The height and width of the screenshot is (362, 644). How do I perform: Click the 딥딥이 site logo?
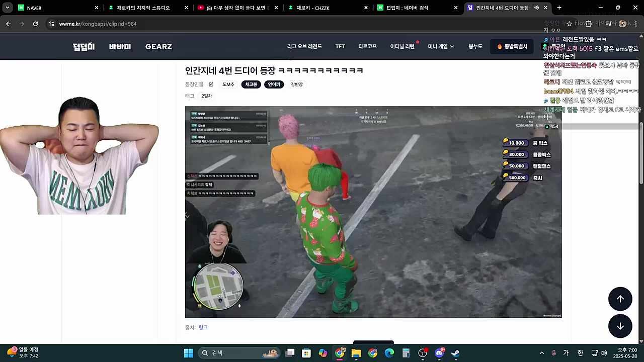coord(84,46)
